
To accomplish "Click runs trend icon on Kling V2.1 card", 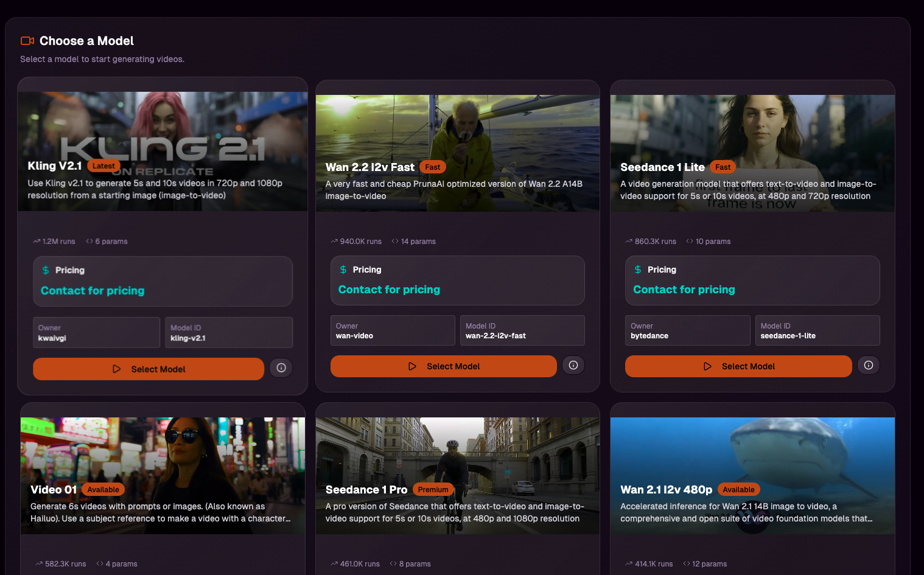I will click(x=37, y=242).
